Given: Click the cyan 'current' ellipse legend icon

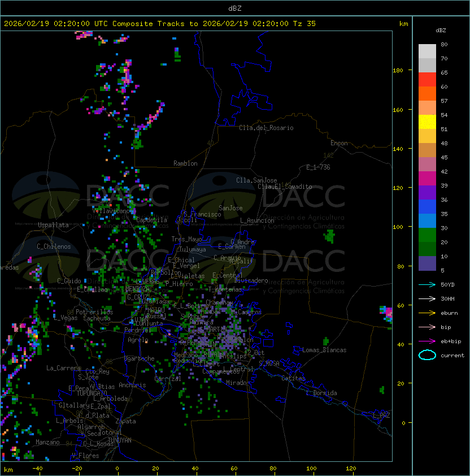Looking at the screenshot, I should point(427,355).
